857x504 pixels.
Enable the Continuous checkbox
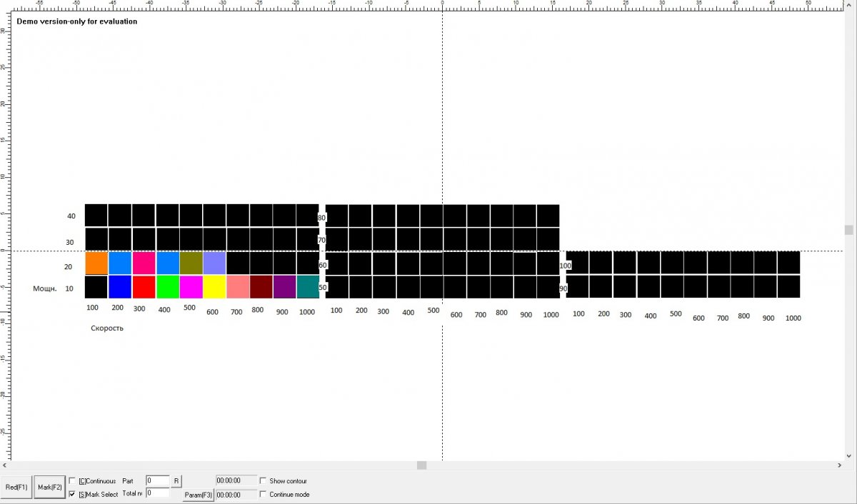point(73,481)
